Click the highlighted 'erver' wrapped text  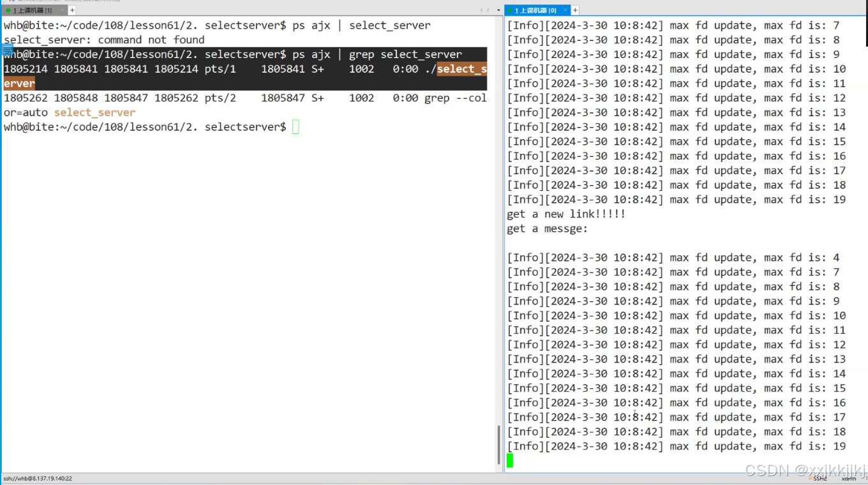click(19, 84)
